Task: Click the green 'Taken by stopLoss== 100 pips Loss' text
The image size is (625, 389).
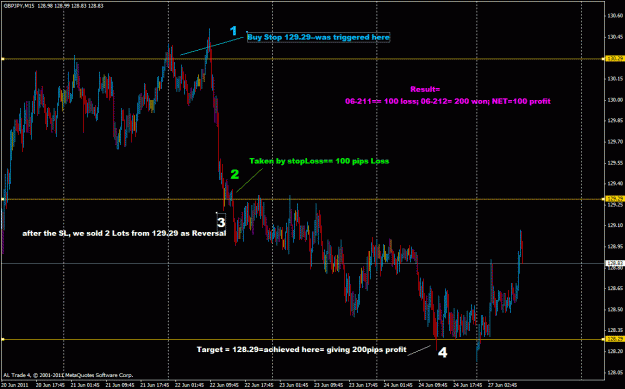Action: pyautogui.click(x=319, y=161)
